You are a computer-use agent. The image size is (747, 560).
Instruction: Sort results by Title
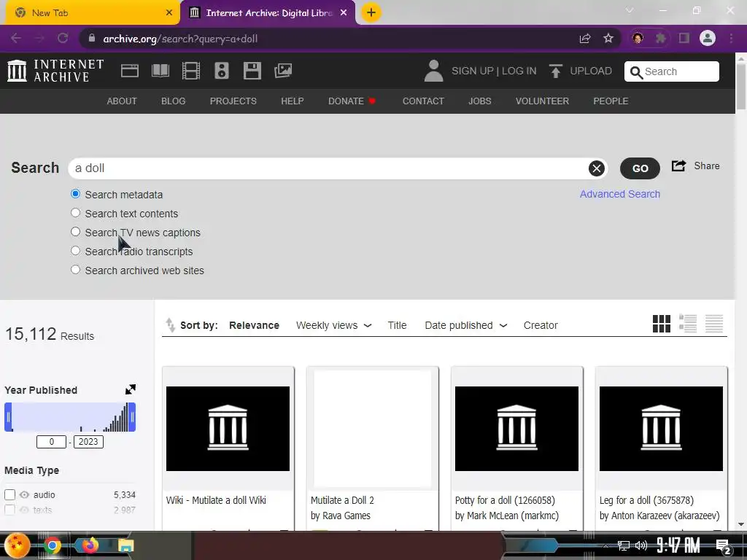397,325
